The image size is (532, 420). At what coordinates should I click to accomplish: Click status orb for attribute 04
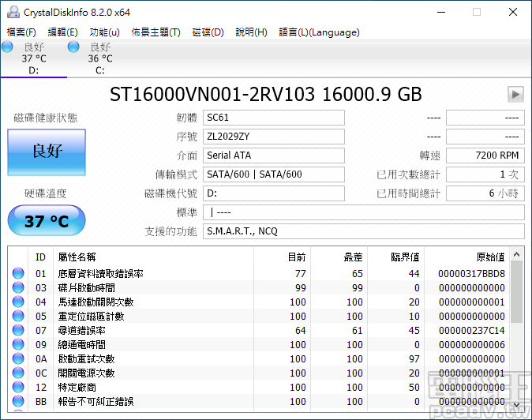18,302
